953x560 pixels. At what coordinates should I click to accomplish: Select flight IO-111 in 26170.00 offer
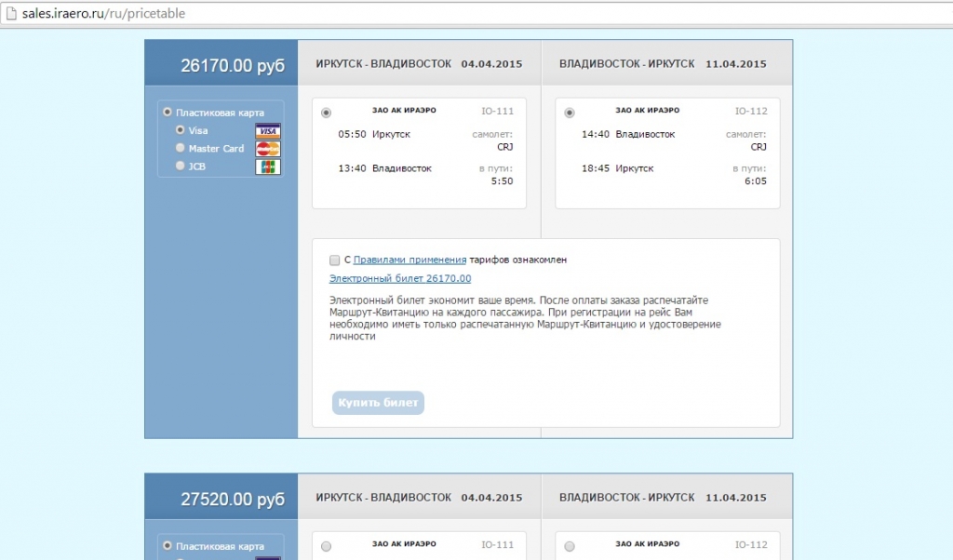pos(327,113)
